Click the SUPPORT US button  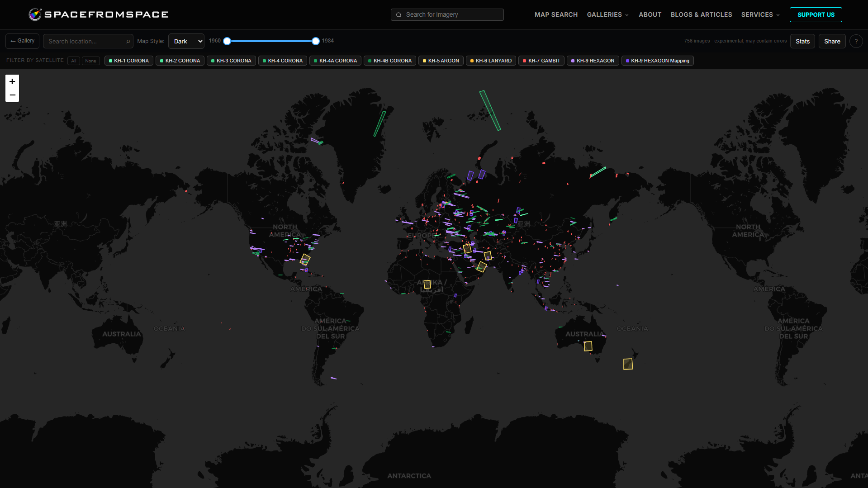tap(816, 14)
